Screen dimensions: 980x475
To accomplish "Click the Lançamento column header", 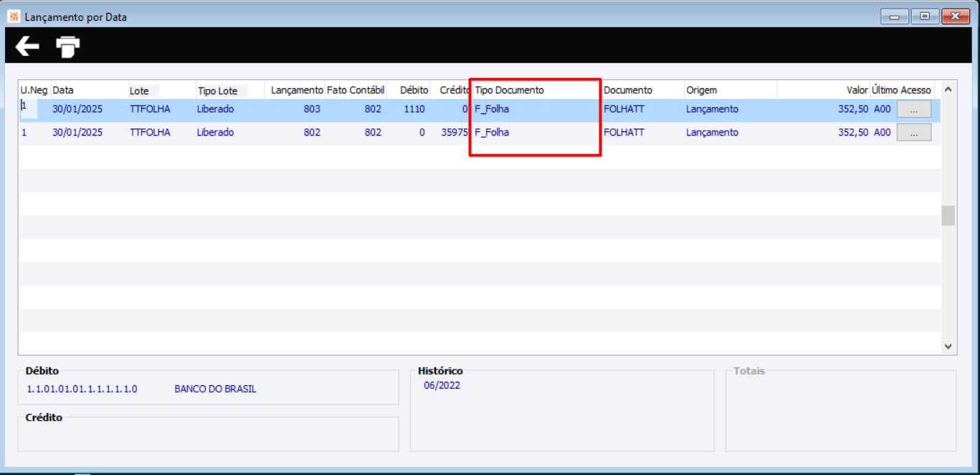I will tap(297, 90).
